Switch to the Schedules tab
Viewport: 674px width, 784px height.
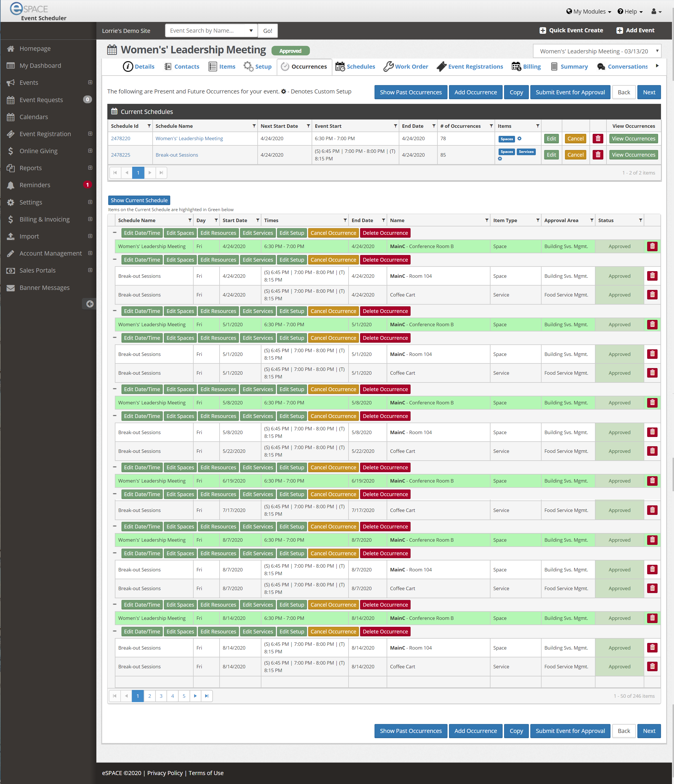point(355,67)
